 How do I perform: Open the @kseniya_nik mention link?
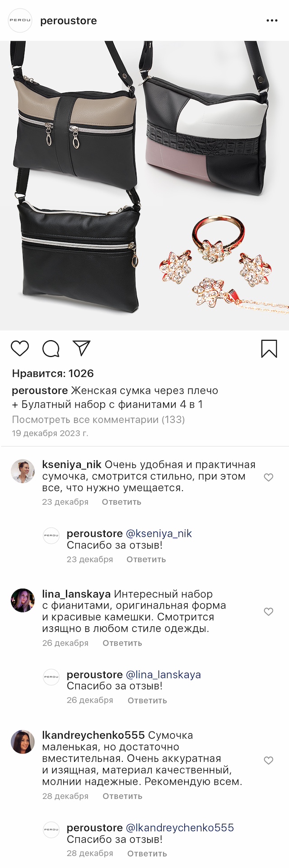pos(159,534)
